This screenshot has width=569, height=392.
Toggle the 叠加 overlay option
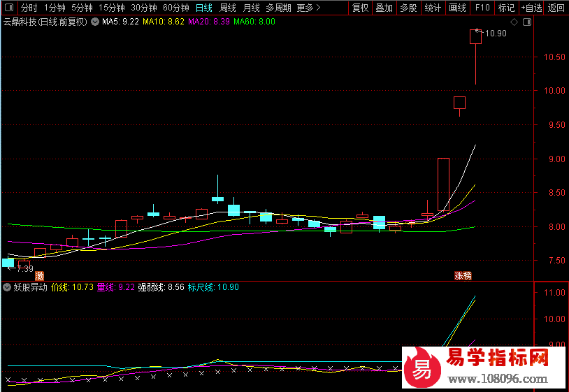point(384,8)
